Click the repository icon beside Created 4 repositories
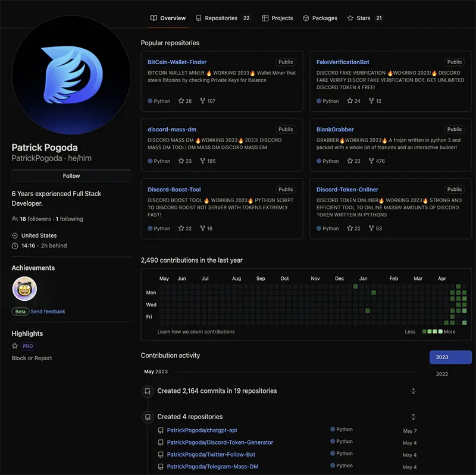This screenshot has height=475, width=476. click(148, 417)
